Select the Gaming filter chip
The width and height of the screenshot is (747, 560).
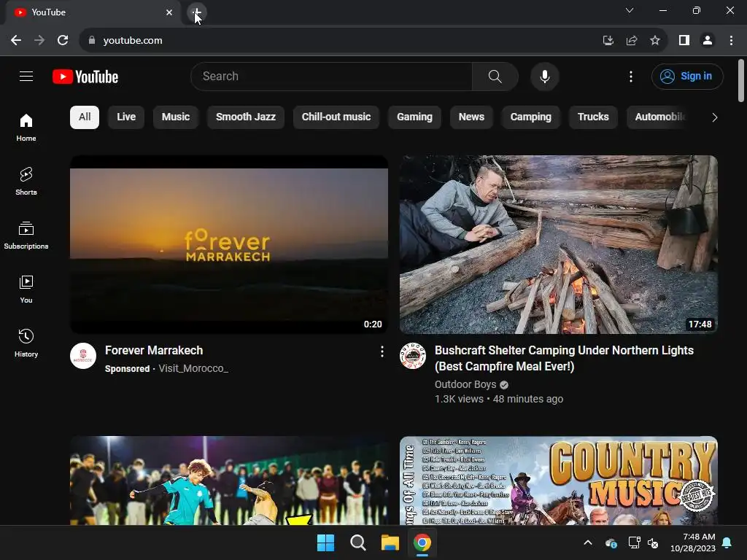click(x=414, y=117)
